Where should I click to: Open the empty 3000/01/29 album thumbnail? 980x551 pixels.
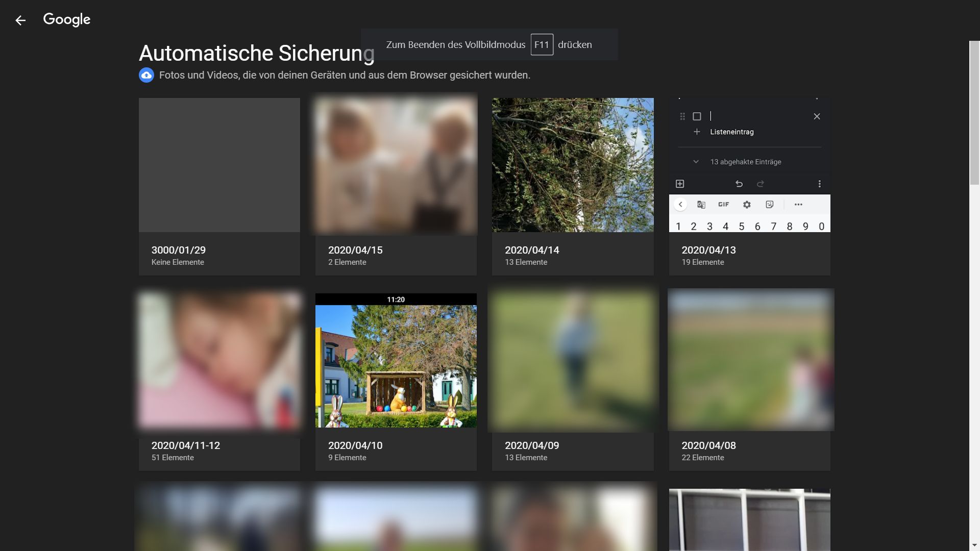click(219, 165)
